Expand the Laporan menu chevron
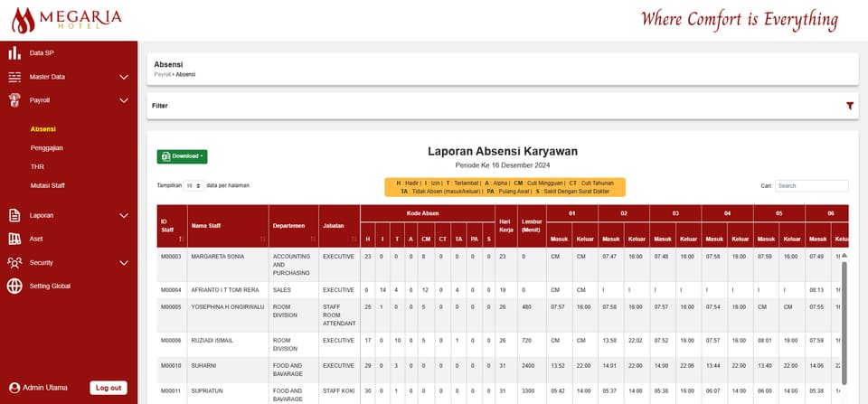The image size is (868, 404). coord(124,215)
